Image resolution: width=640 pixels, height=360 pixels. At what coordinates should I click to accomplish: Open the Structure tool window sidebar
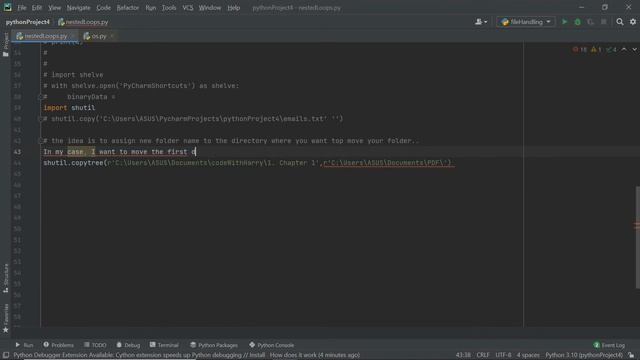tap(5, 278)
